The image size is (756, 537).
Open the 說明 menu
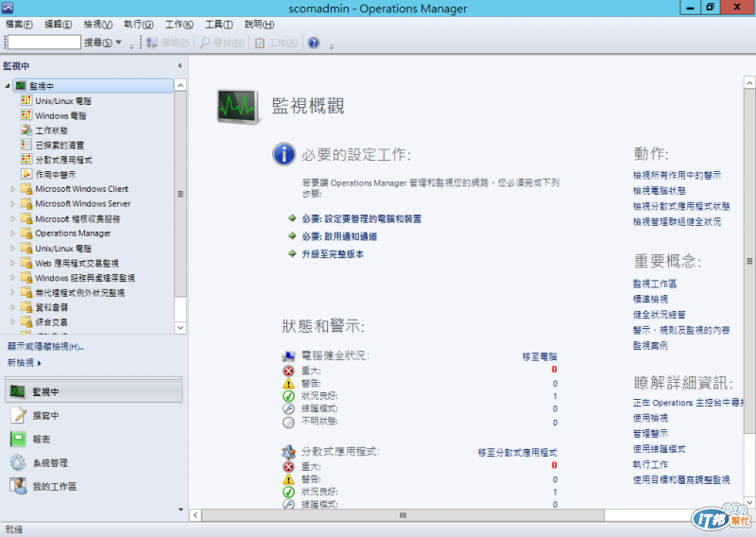point(259,25)
